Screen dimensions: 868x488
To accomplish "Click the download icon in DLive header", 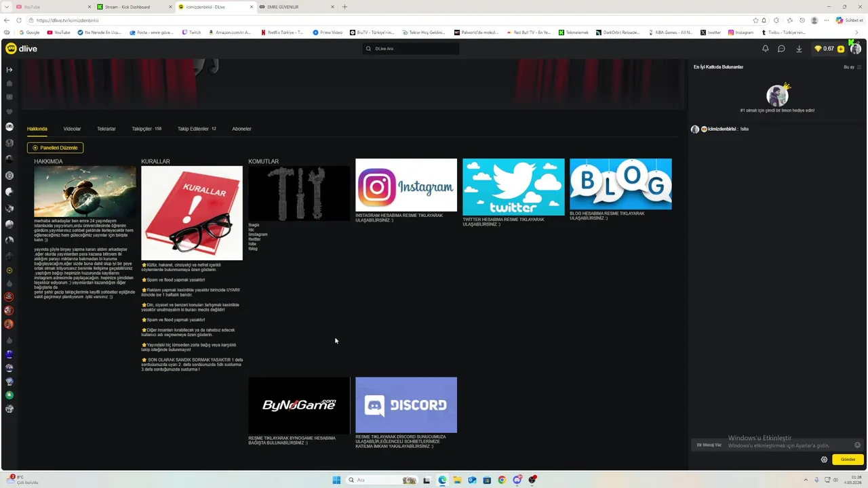I will (799, 49).
